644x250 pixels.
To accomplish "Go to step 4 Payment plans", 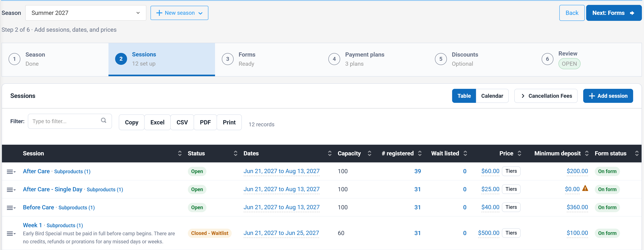I will 375,59.
